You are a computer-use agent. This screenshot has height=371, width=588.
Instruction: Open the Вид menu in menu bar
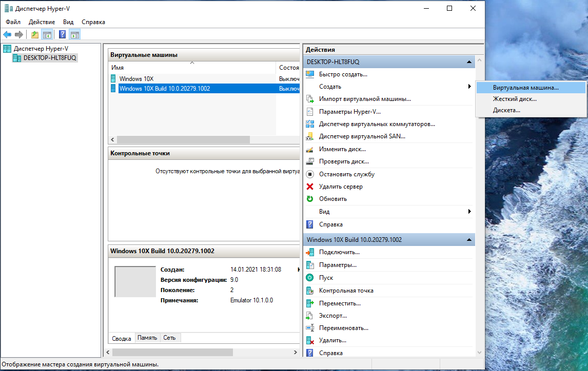click(68, 22)
